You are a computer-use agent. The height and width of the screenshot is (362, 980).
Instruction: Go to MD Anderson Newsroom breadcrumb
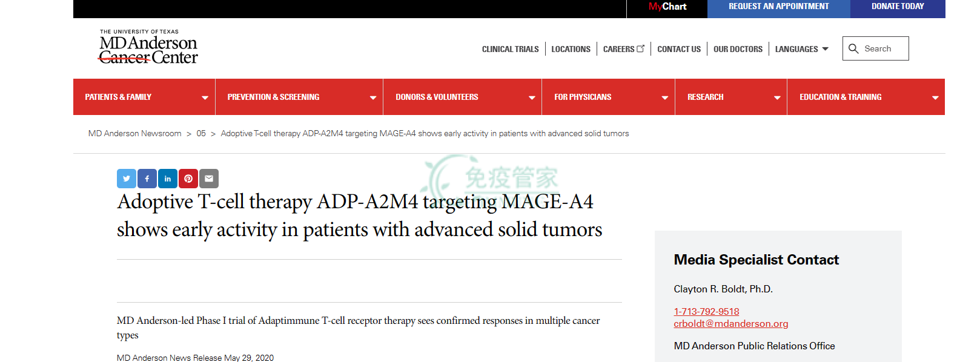tap(135, 134)
